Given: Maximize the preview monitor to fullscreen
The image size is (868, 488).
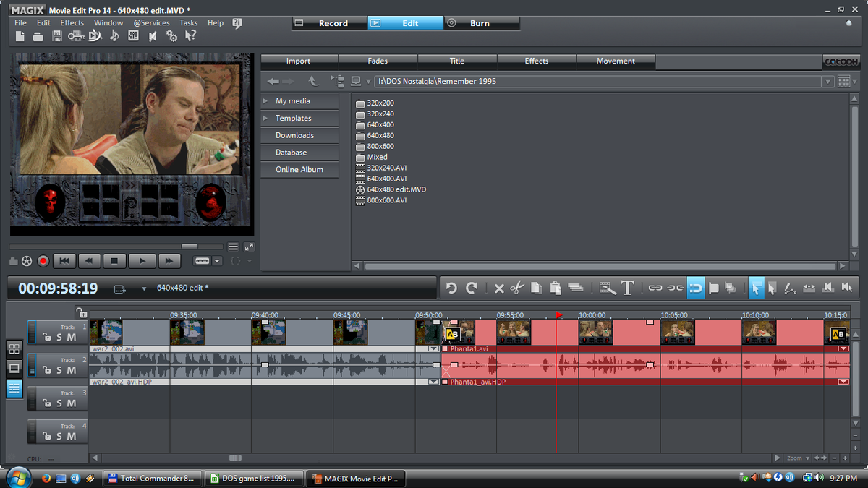Looking at the screenshot, I should click(x=249, y=247).
